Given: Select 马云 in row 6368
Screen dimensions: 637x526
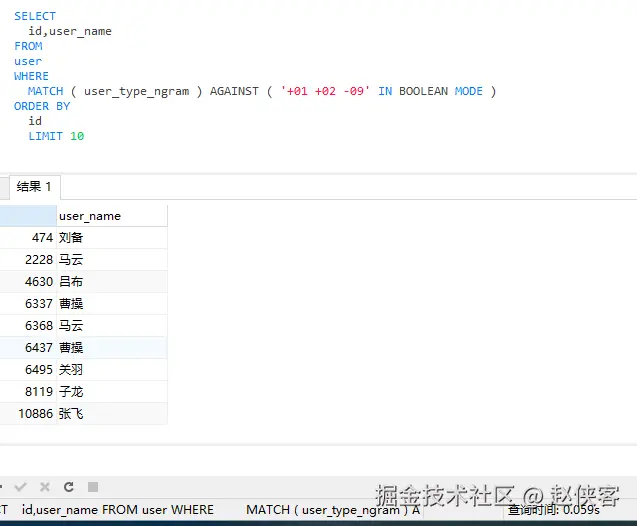Looking at the screenshot, I should tap(112, 325).
